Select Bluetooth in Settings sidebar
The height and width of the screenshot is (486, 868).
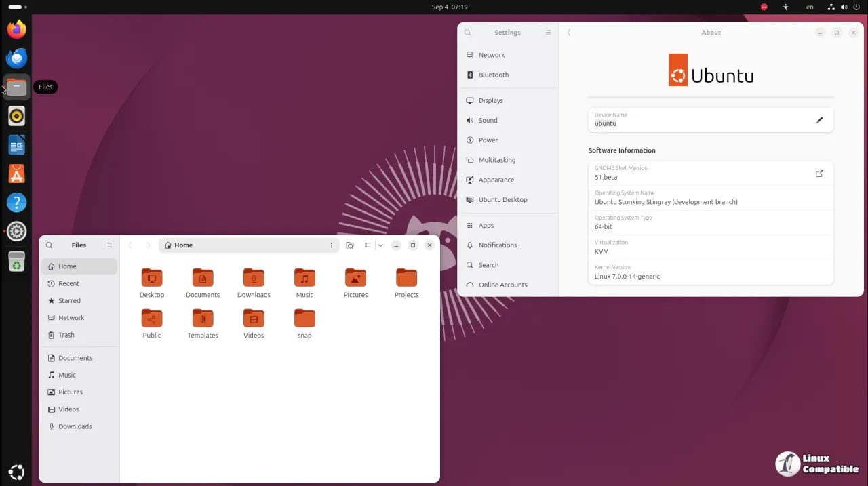(509, 75)
